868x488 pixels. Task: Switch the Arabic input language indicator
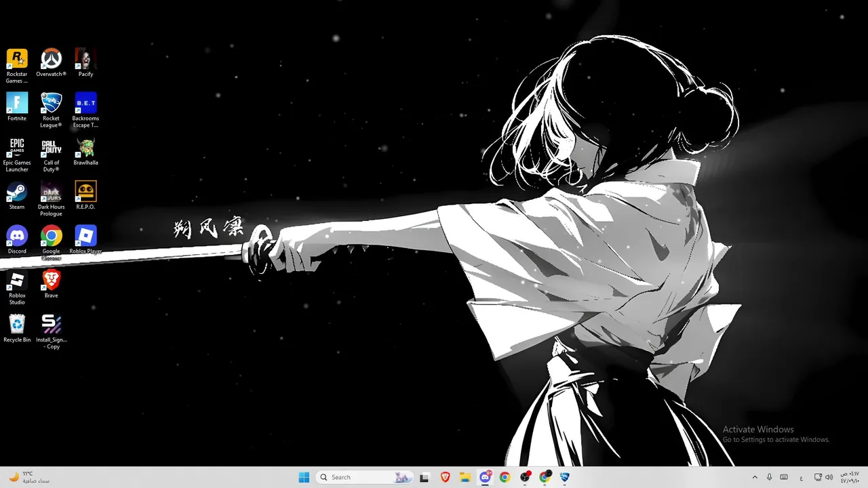click(802, 477)
